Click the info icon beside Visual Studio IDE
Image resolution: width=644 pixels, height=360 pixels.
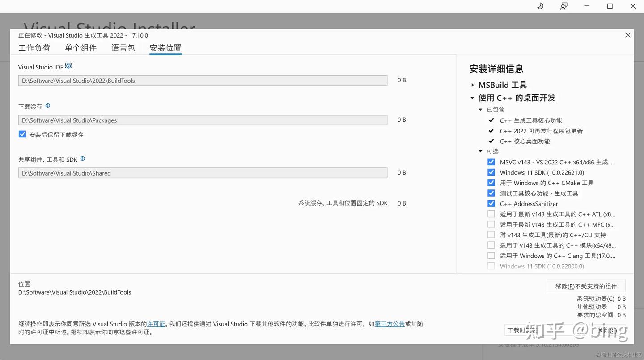coord(68,66)
